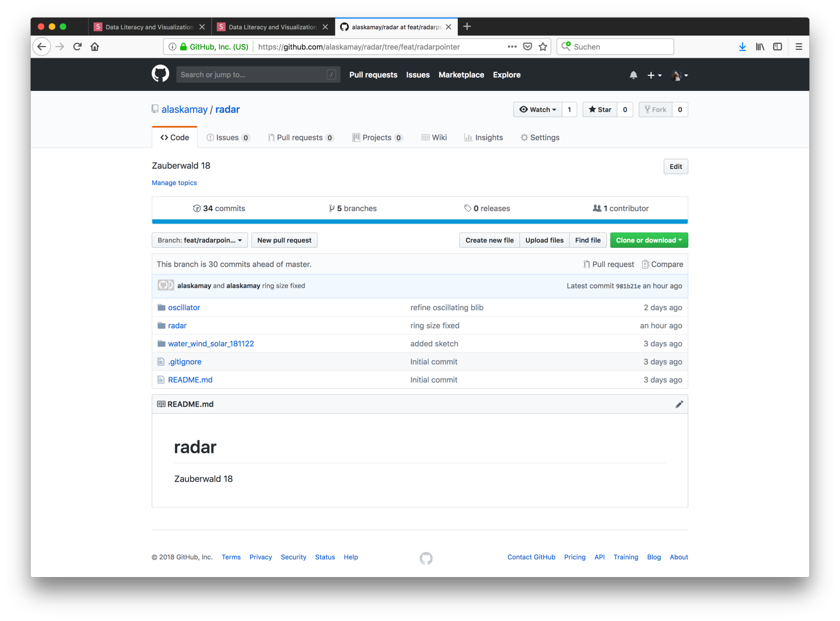840x621 pixels.
Task: Open the water_wind_solar_181122 folder
Action: (211, 344)
